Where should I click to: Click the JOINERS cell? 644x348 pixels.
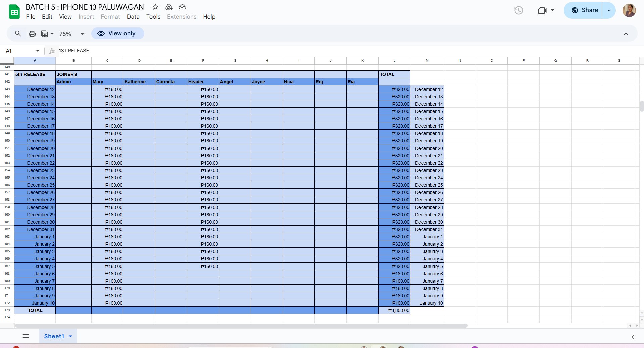coord(73,74)
